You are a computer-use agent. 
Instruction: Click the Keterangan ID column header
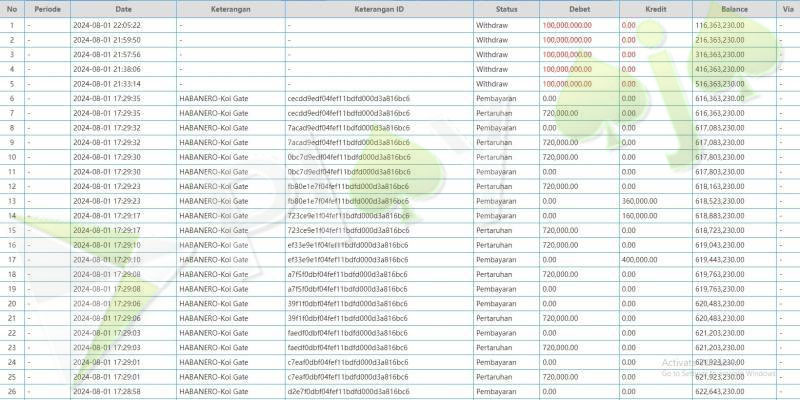[378, 8]
